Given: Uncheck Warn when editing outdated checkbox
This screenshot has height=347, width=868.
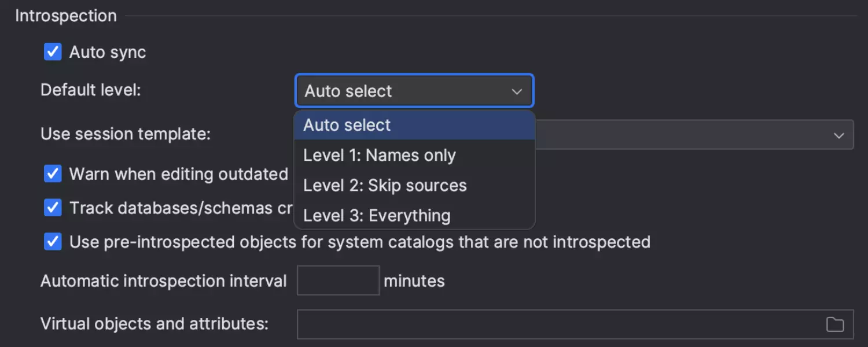Looking at the screenshot, I should click(x=53, y=173).
